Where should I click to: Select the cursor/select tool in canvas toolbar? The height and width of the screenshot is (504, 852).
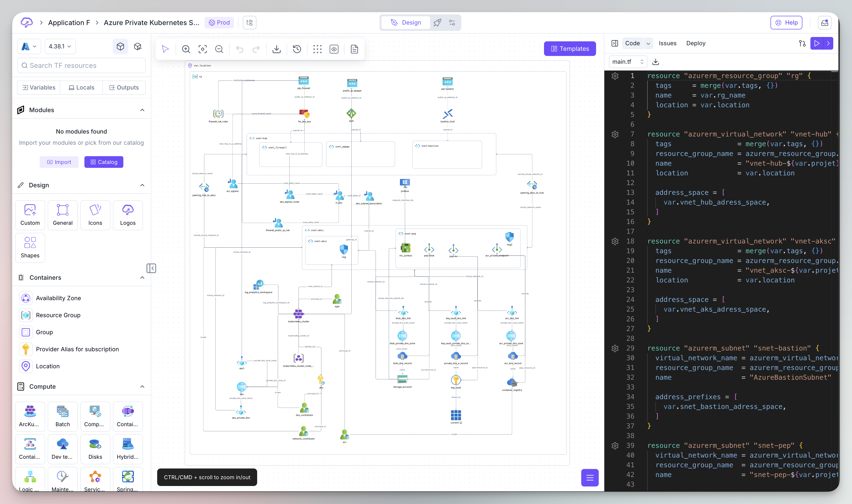pos(165,49)
